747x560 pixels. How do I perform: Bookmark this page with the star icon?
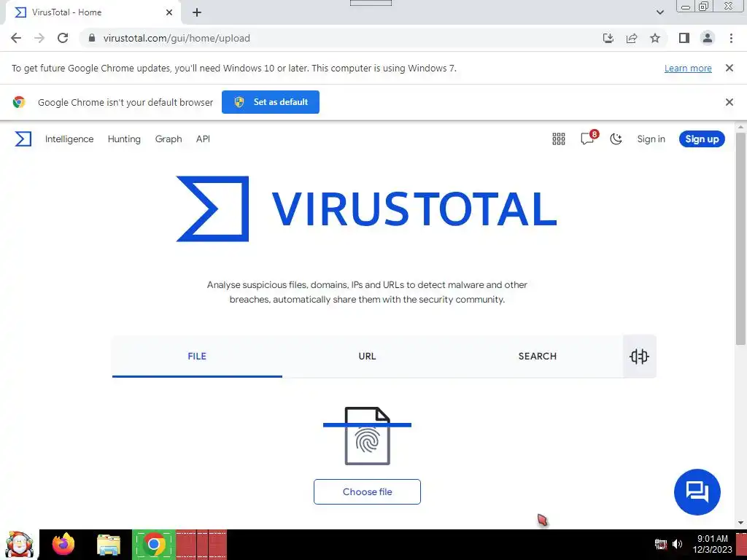(x=655, y=38)
